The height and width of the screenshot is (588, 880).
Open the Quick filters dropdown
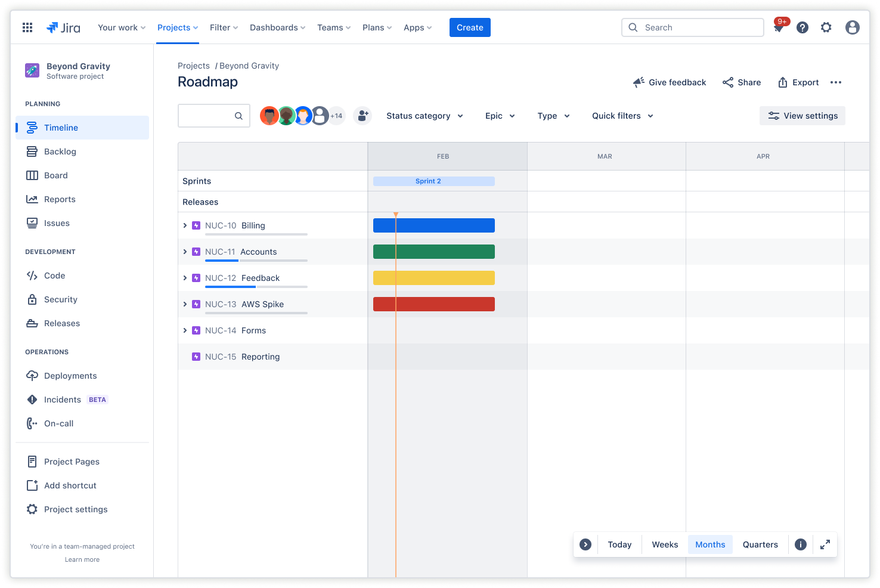coord(622,115)
